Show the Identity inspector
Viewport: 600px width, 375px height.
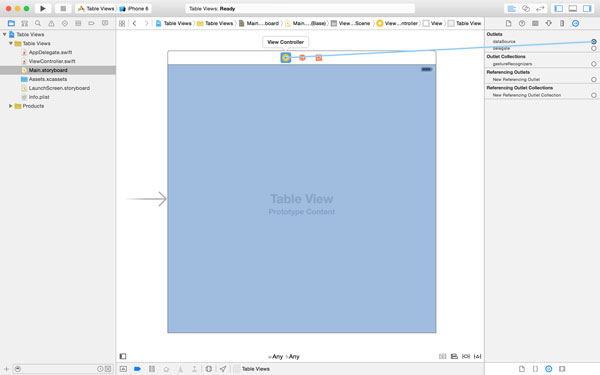535,23
